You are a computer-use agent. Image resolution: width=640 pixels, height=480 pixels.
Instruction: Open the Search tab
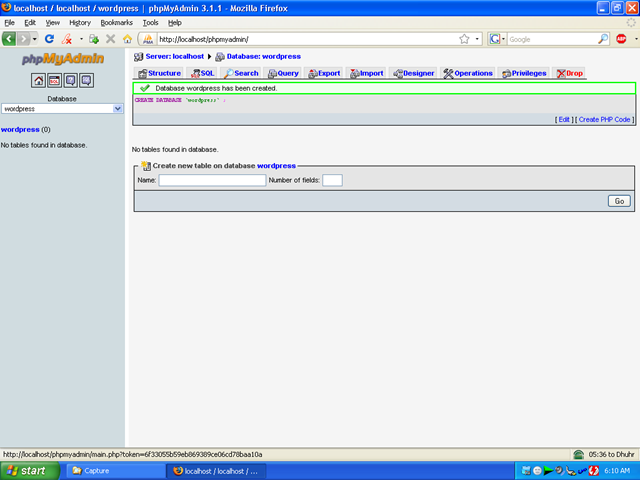click(241, 73)
